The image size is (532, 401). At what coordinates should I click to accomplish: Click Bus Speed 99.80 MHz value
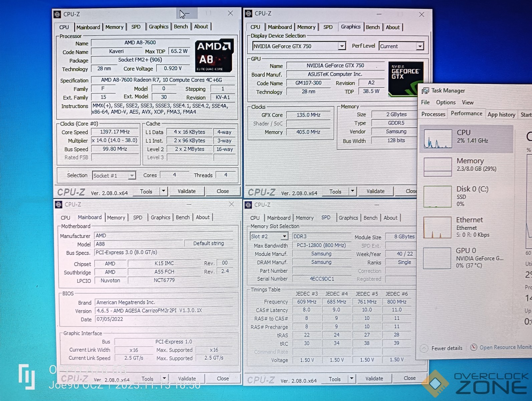pyautogui.click(x=115, y=149)
